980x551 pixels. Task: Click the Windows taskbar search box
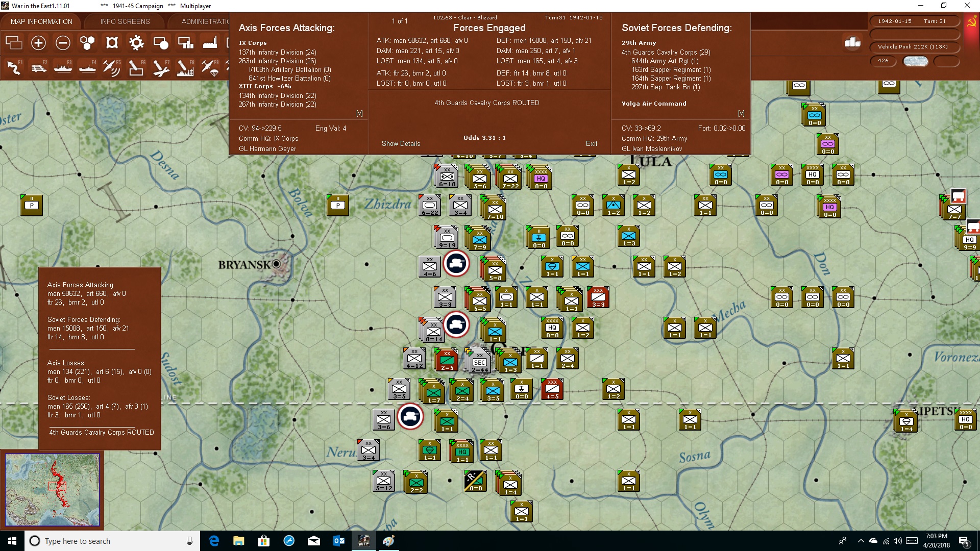tap(112, 541)
